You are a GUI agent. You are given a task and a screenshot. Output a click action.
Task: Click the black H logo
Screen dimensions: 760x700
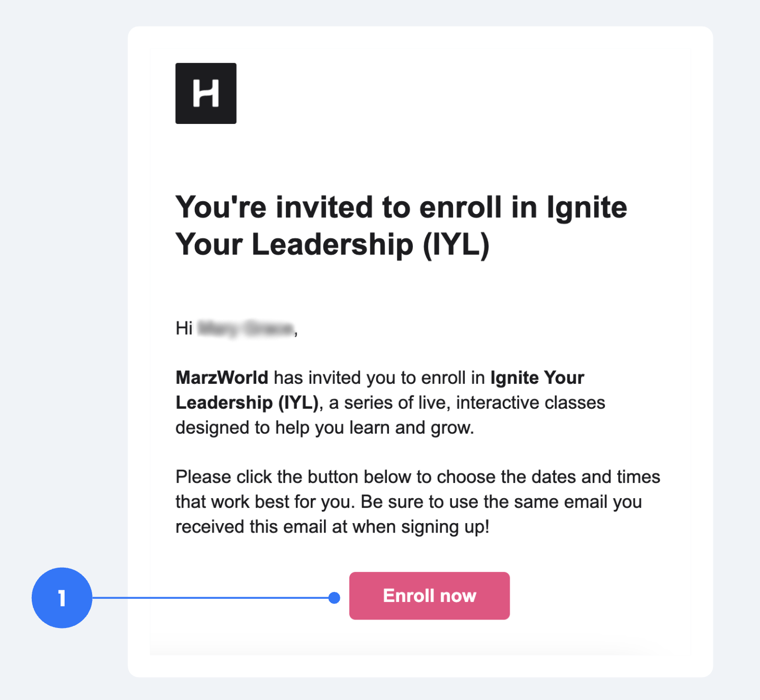[x=206, y=93]
